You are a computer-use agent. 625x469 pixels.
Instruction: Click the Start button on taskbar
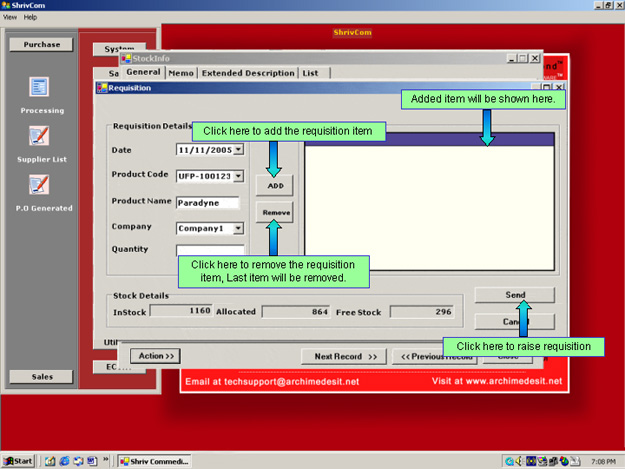(x=18, y=461)
